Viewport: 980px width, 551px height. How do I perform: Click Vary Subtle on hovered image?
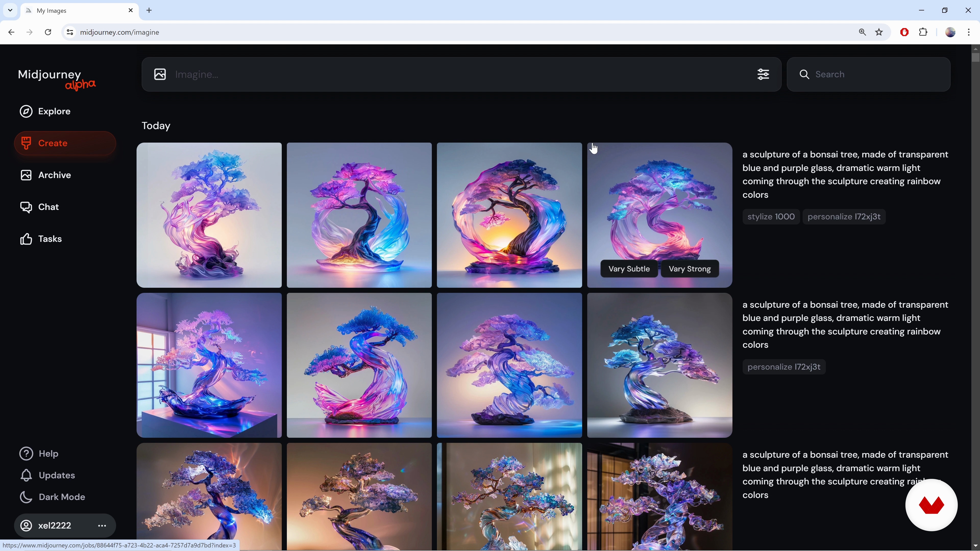pyautogui.click(x=629, y=269)
